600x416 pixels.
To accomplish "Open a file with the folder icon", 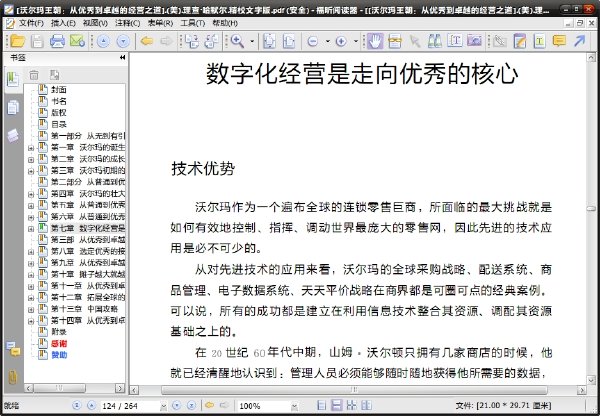I will 17,41.
